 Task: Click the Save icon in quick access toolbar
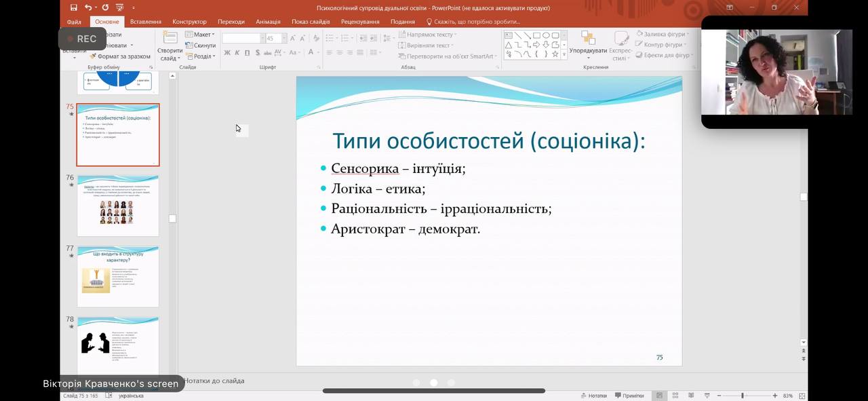pos(73,8)
